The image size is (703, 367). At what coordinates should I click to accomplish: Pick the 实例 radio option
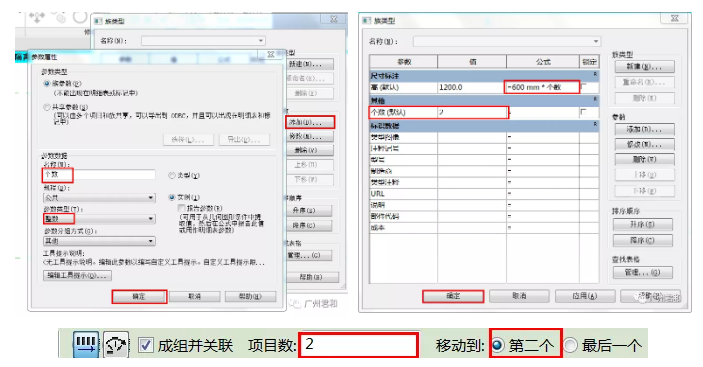pos(171,197)
